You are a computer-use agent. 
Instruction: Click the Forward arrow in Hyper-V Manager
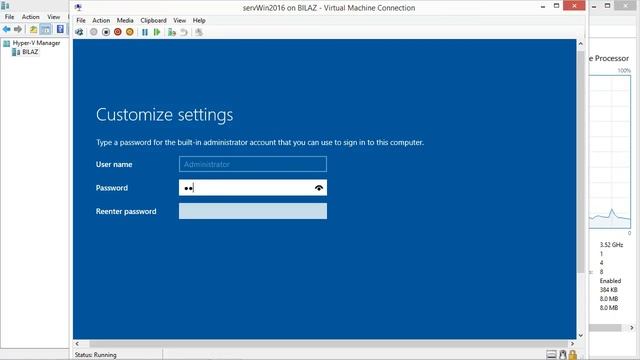point(18,29)
